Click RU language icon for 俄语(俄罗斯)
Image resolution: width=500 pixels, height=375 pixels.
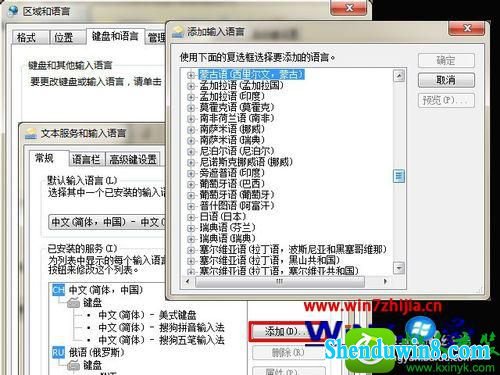pyautogui.click(x=58, y=352)
